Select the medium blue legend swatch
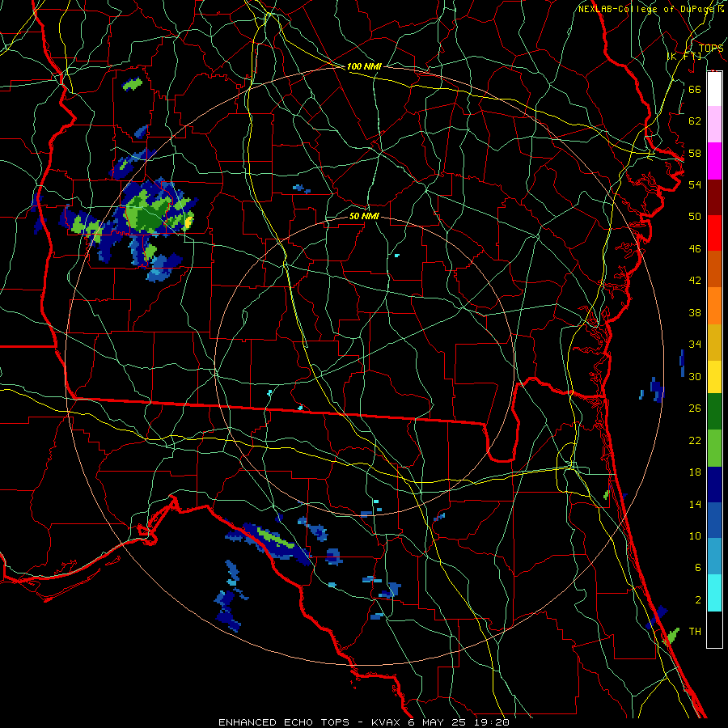 tap(714, 520)
